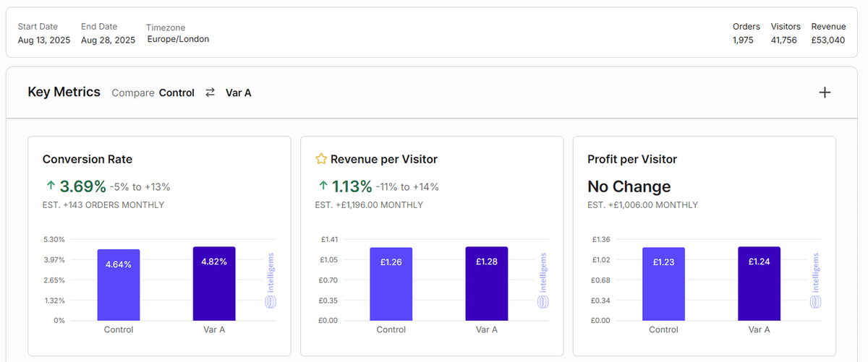Click the Control bar showing £1.26
Image resolution: width=868 pixels, height=362 pixels.
point(391,283)
